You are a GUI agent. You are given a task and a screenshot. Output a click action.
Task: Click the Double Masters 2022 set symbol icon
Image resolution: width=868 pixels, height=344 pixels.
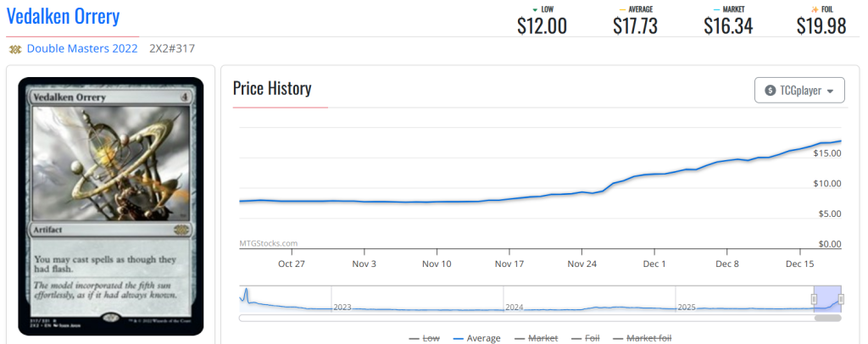(x=14, y=49)
